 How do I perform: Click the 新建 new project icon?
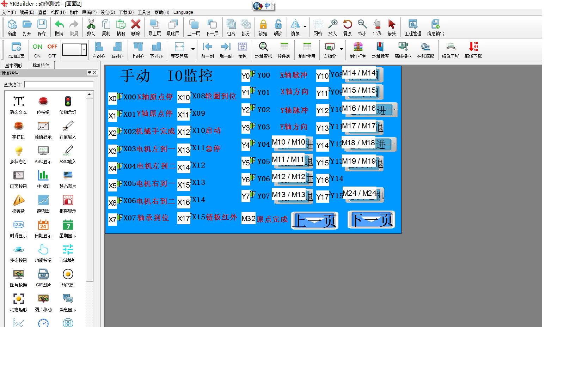[x=12, y=27]
